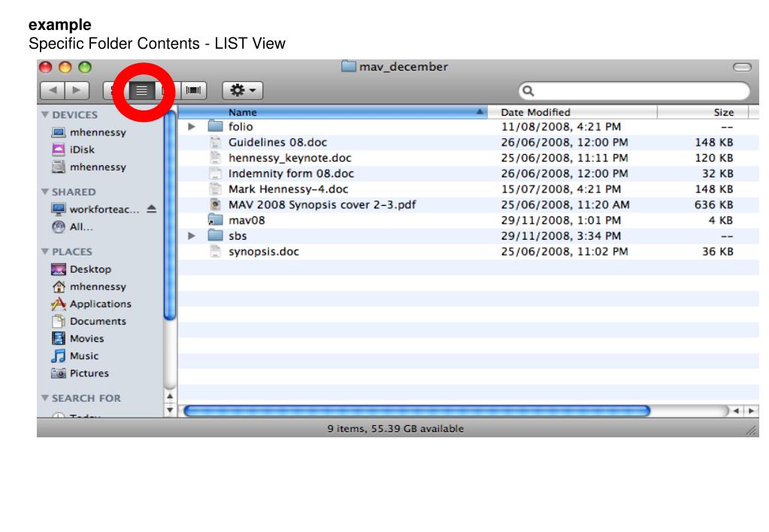Select Guidelines 08.doc file icon

coord(215,142)
